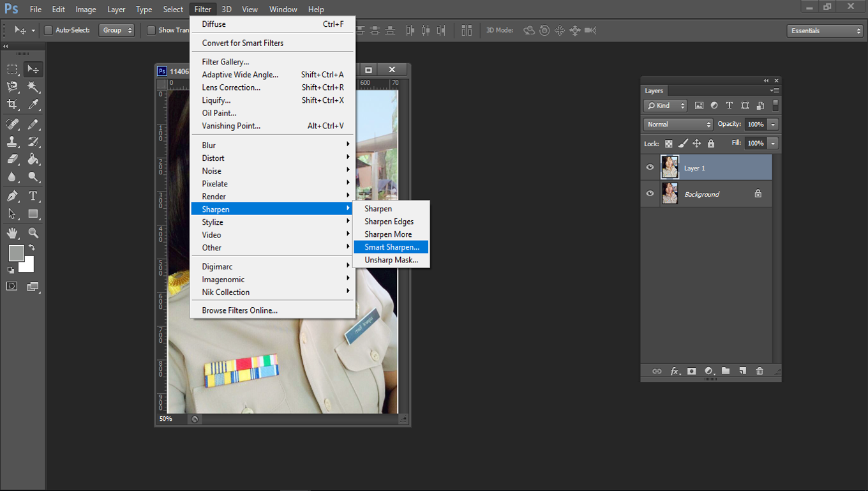The image size is (868, 491).
Task: Swap foreground and background colors
Action: (32, 247)
